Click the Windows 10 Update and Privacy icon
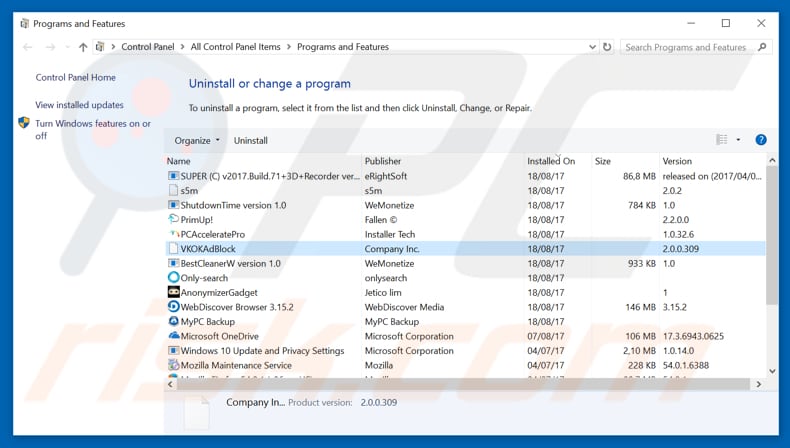The height and width of the screenshot is (448, 790). [x=173, y=350]
